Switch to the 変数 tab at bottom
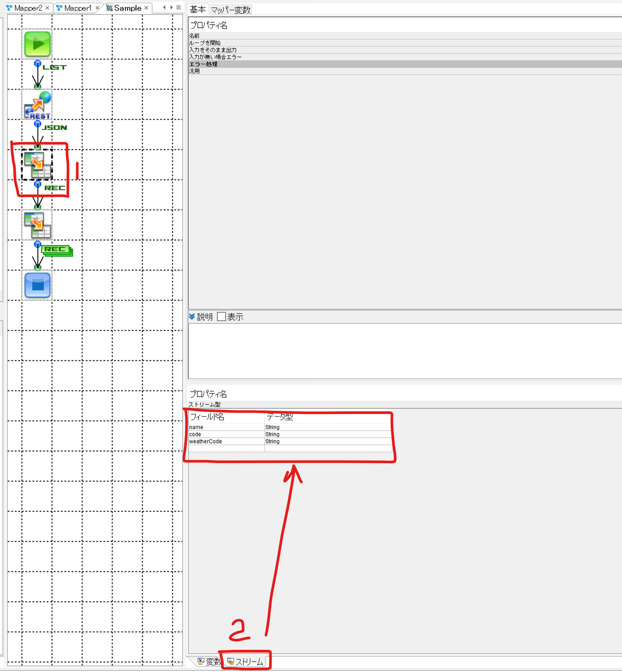 pyautogui.click(x=209, y=662)
